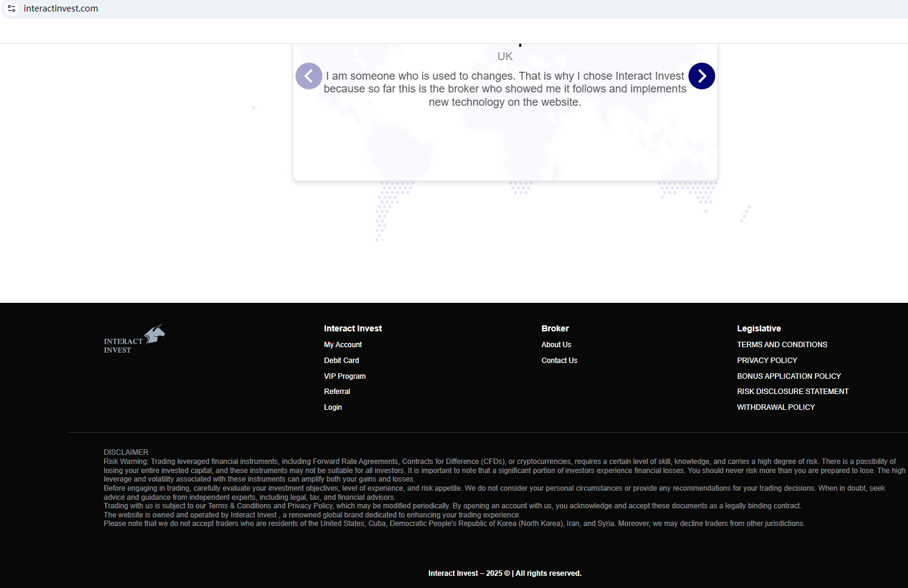Click the Login link in footer

333,407
